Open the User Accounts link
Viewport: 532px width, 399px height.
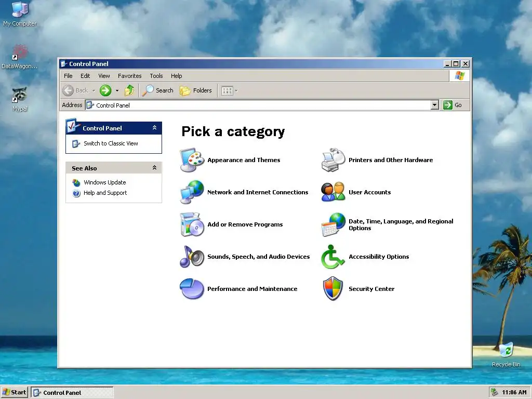(370, 192)
